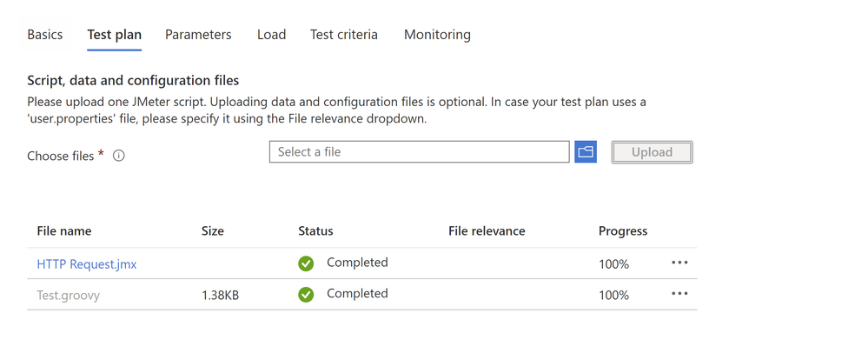Open the HTTP Request.jmx file link
The image size is (868, 360).
pyautogui.click(x=86, y=264)
